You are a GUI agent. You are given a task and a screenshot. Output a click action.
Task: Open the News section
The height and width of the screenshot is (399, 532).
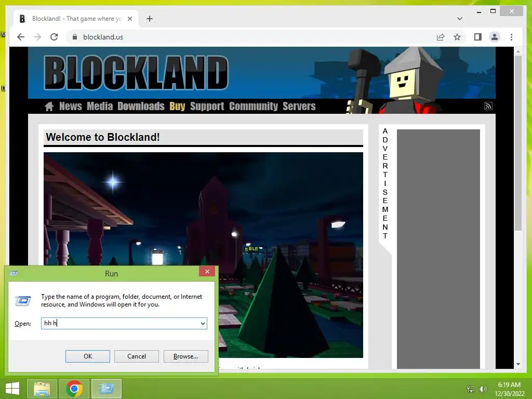click(x=71, y=106)
